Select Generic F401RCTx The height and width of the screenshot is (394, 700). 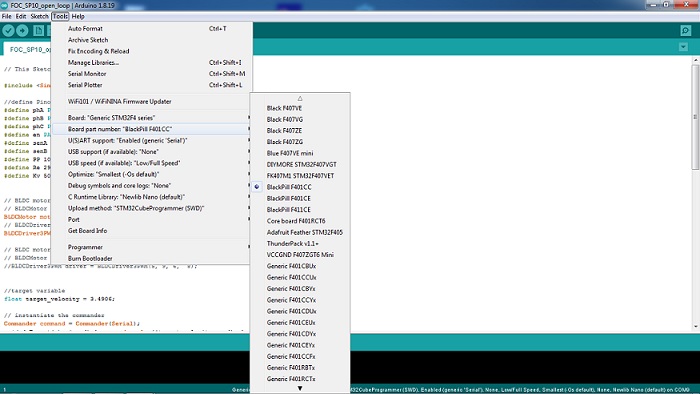[x=300, y=379]
